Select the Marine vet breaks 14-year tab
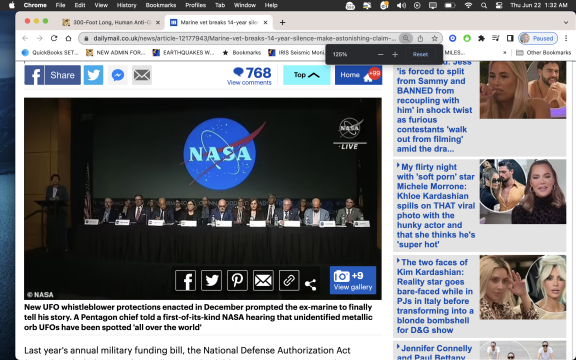This screenshot has height=360, width=576. [x=219, y=22]
